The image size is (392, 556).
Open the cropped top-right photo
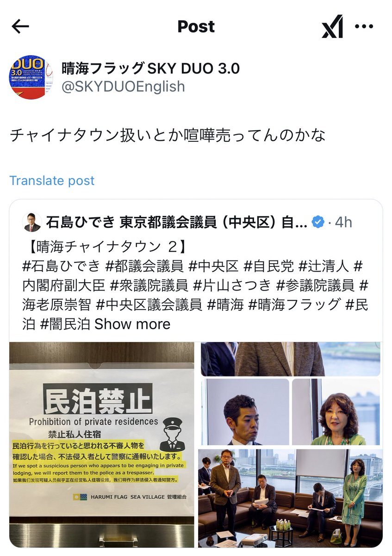291,359
